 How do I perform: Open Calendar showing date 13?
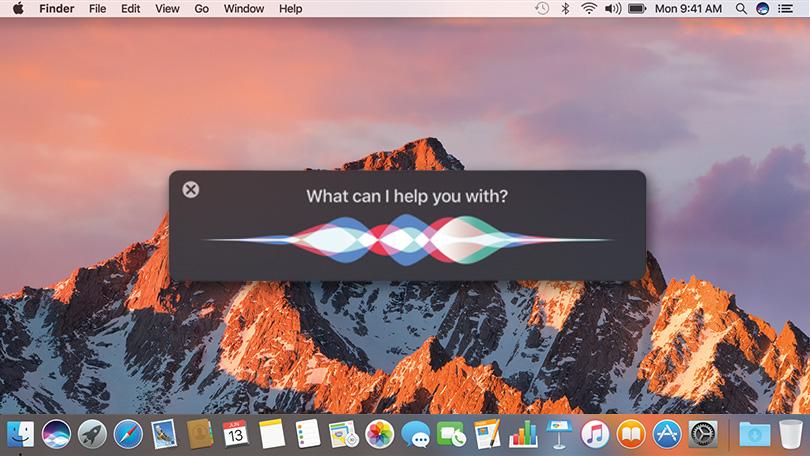tap(236, 434)
